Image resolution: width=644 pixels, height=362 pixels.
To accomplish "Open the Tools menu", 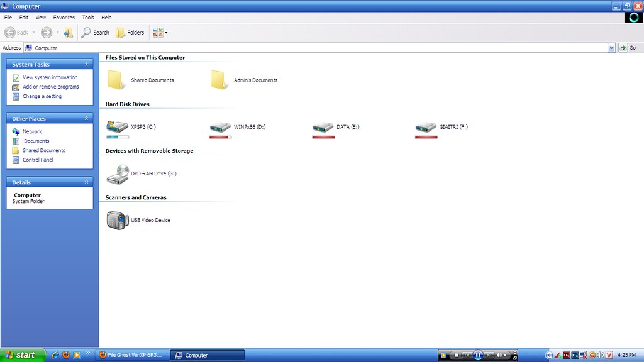I will (x=88, y=18).
